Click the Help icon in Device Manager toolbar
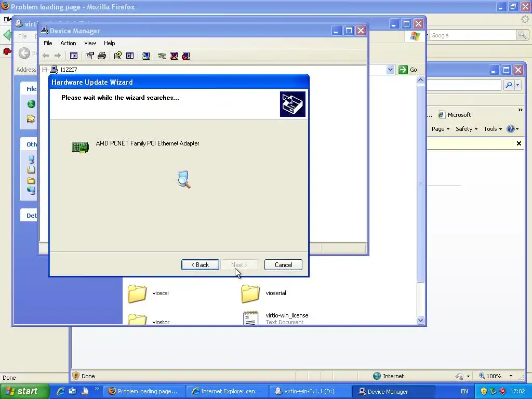This screenshot has width=532, height=399. click(x=118, y=56)
